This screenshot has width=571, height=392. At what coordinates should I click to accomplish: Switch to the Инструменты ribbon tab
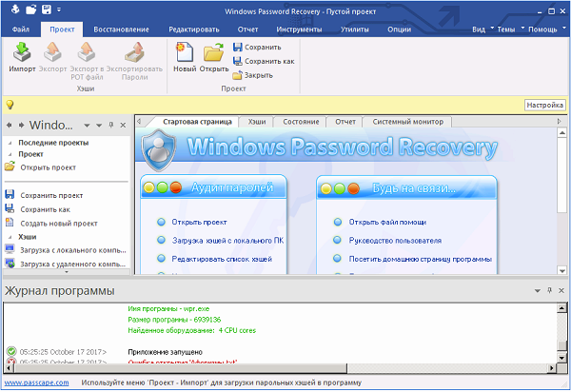(x=299, y=29)
